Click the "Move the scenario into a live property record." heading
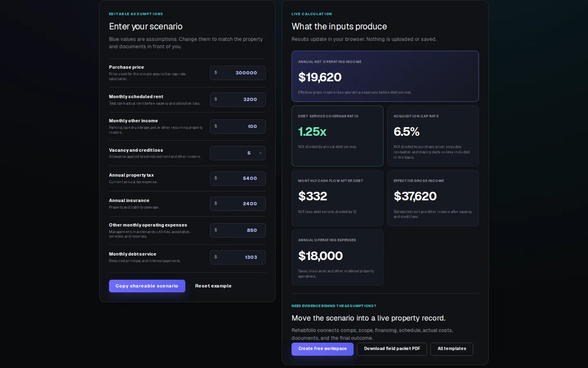 (x=368, y=318)
